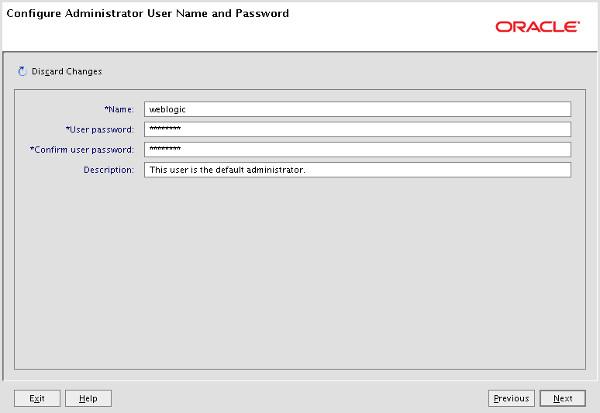The height and width of the screenshot is (413, 600).
Task: Click the Discard Changes label
Action: 67,72
